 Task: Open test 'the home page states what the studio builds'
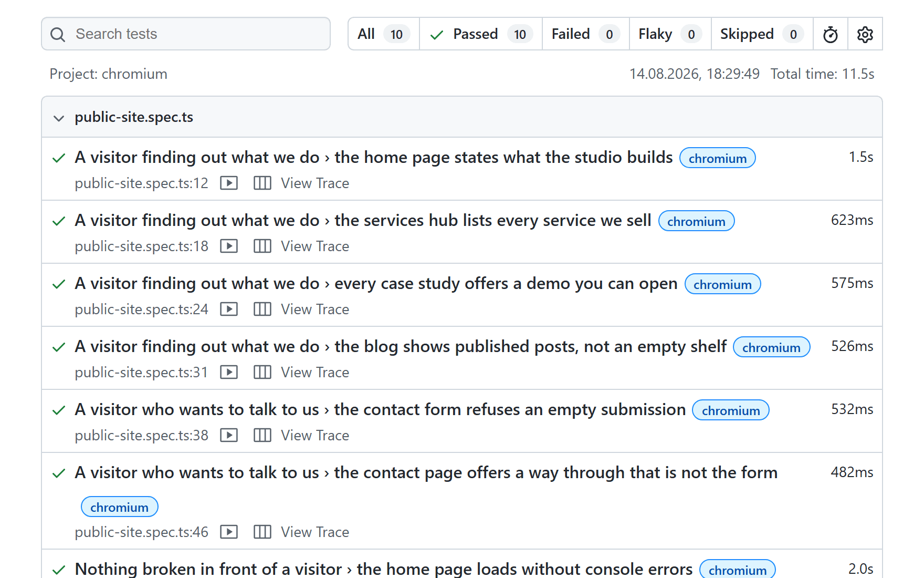[374, 157]
